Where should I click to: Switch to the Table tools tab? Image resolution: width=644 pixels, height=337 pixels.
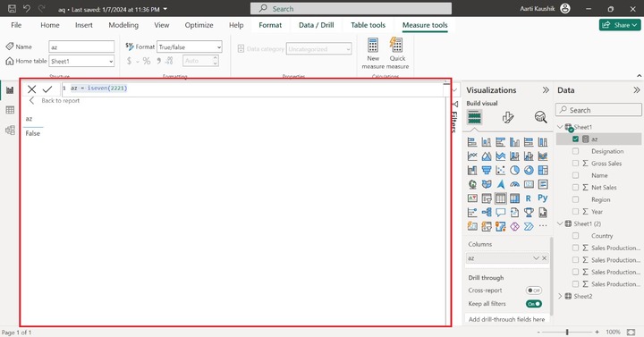coord(368,25)
